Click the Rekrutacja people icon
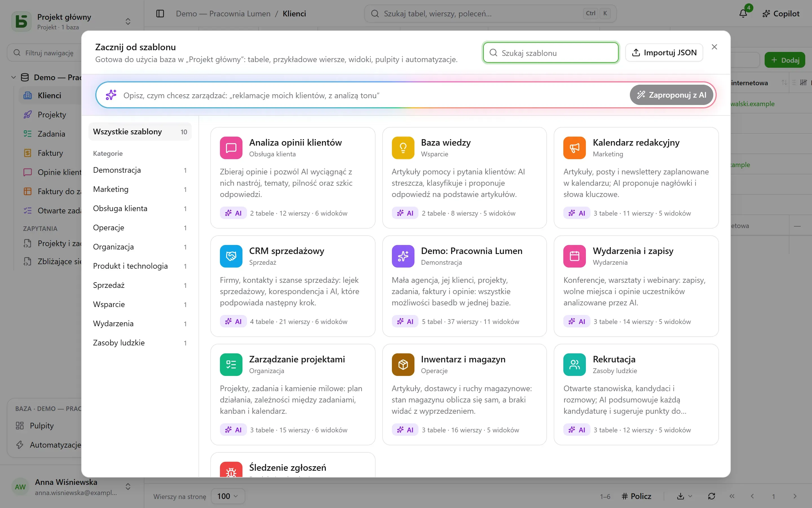This screenshot has height=508, width=812. pyautogui.click(x=574, y=365)
